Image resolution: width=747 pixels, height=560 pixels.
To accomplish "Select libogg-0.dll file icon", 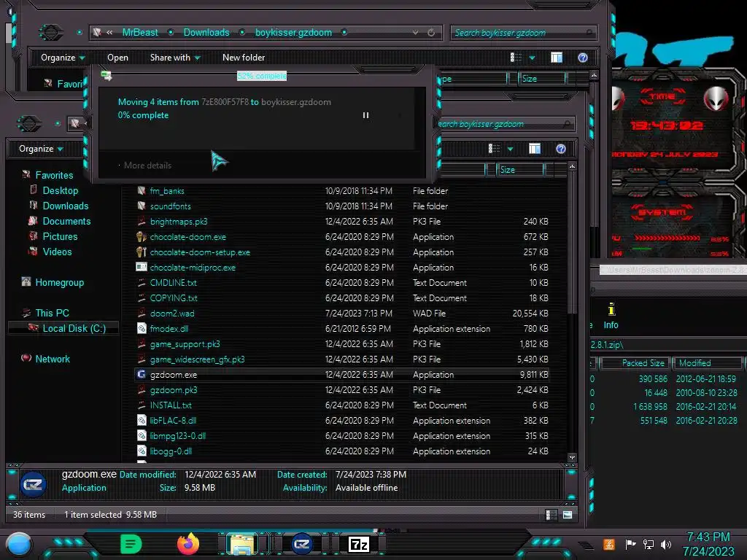I will [142, 451].
